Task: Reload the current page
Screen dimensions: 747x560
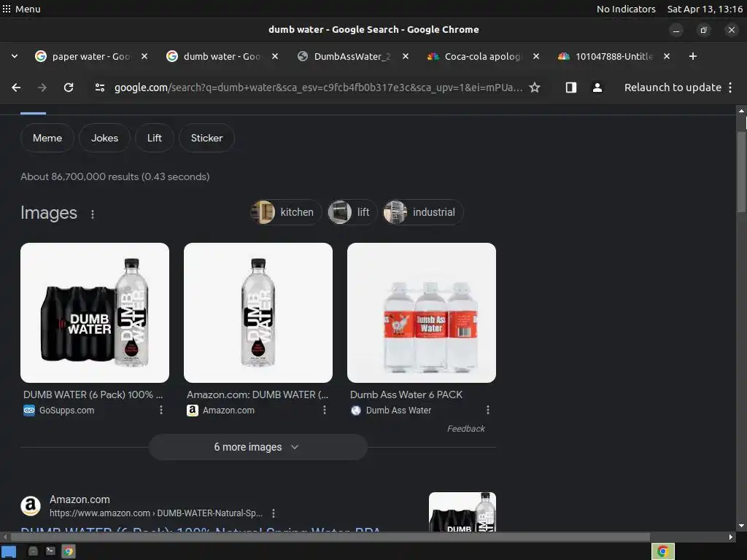Action: point(69,87)
